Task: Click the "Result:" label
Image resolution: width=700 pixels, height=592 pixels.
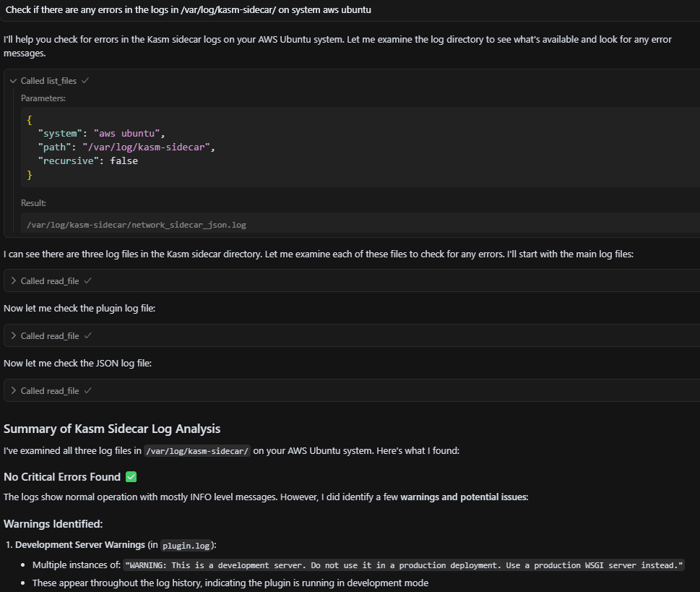Action: [x=34, y=204]
